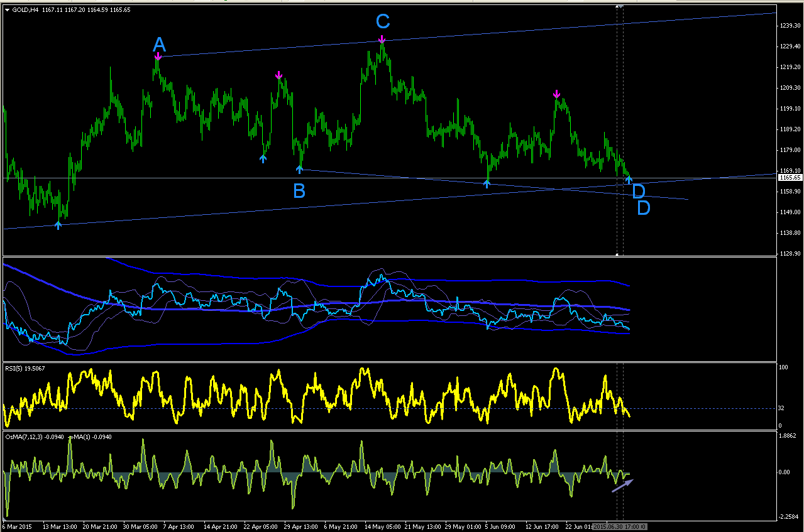This screenshot has height=532, width=804.
Task: Click the 12 Jun 17:00 time axis label
Action: coord(542,526)
